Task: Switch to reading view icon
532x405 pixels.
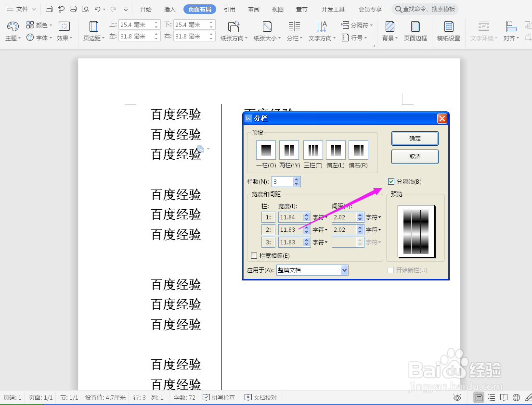Action: (504, 397)
